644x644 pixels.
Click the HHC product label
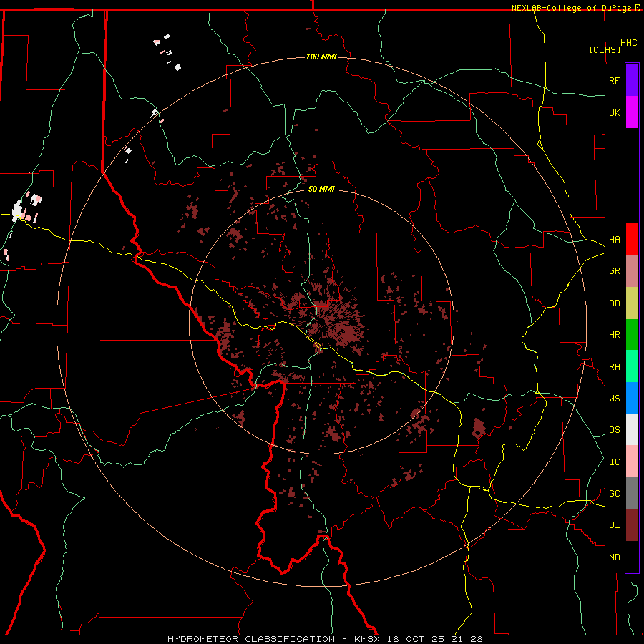[x=629, y=43]
